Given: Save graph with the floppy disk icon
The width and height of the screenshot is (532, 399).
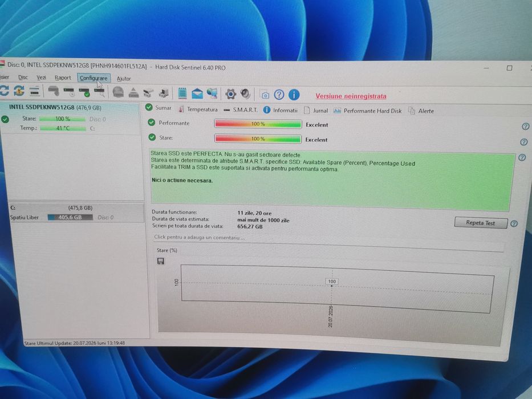Looking at the screenshot, I should pyautogui.click(x=161, y=260).
